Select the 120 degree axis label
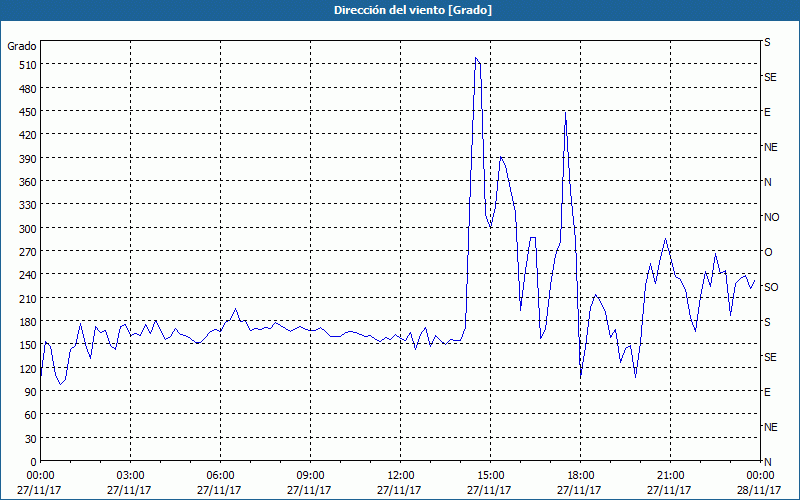Screen dimensions: 800x500 (28, 368)
